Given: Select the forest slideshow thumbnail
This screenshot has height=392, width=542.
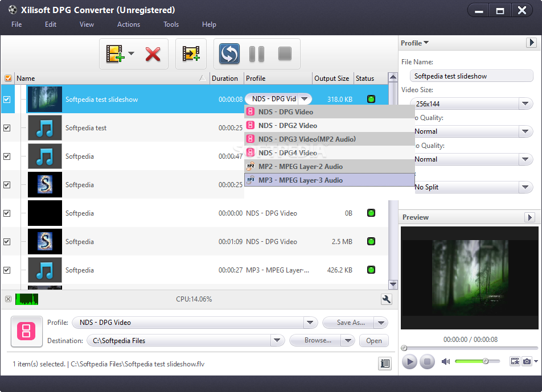Looking at the screenshot, I should tap(45, 100).
